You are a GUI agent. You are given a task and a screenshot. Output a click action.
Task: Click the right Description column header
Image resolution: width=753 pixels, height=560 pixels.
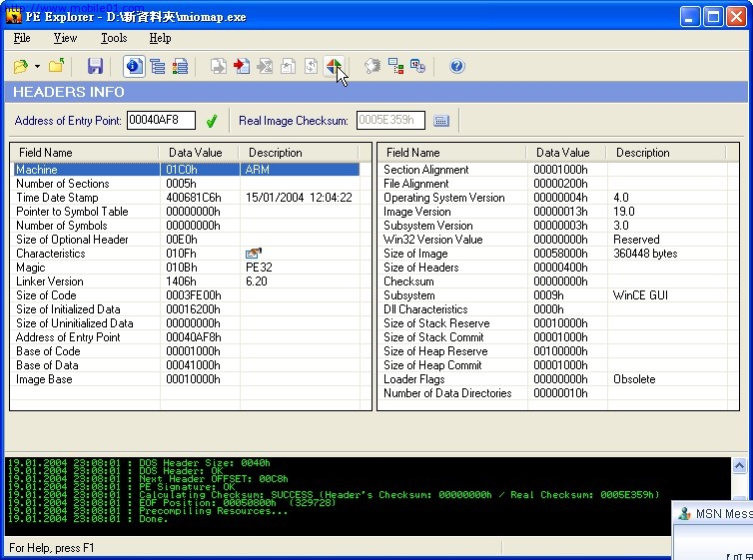pyautogui.click(x=666, y=153)
